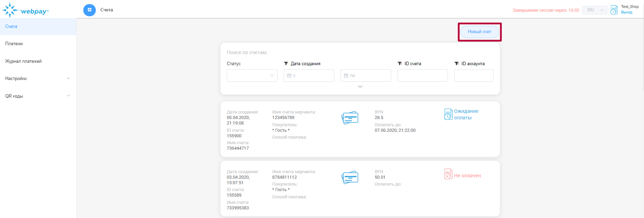Image resolution: width=644 pixels, height=218 pixels.
Task: Click the "Не оплачен" status icon
Action: 448,174
